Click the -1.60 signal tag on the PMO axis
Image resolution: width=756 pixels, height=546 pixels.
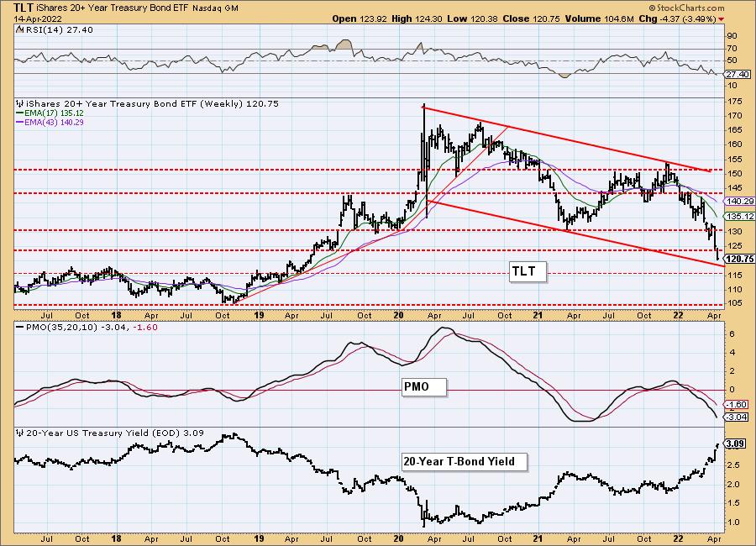tap(738, 405)
